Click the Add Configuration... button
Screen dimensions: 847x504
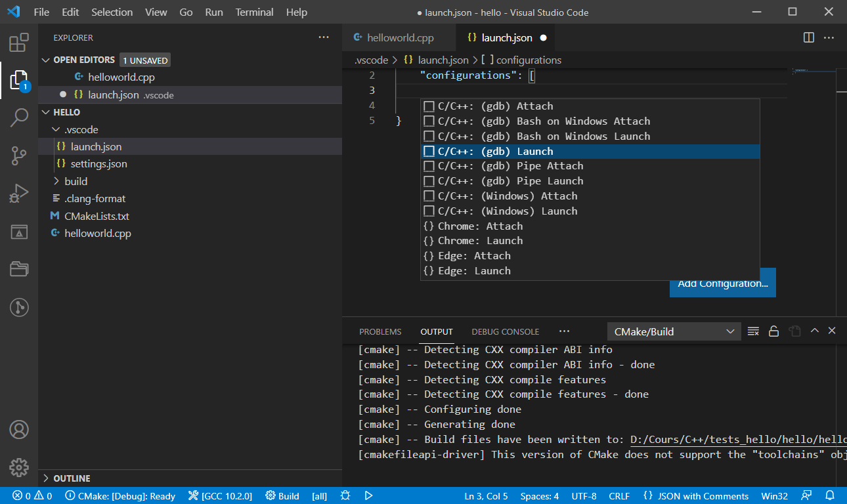(x=723, y=283)
